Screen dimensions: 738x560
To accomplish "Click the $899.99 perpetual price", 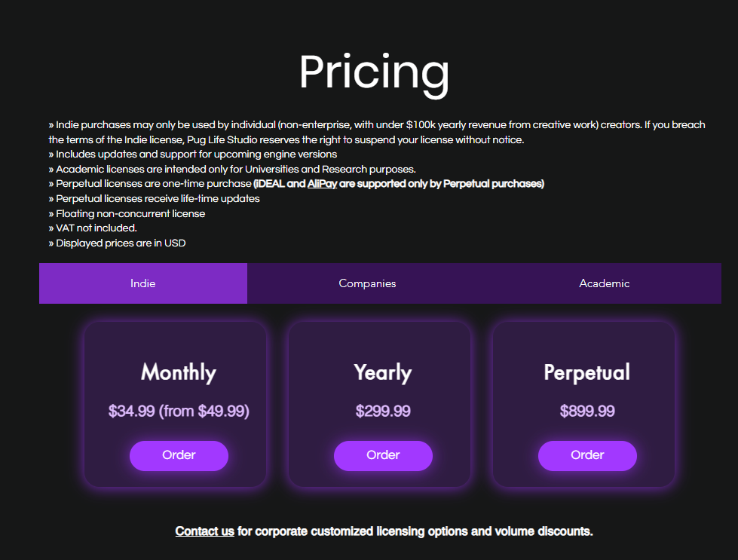I will [587, 412].
